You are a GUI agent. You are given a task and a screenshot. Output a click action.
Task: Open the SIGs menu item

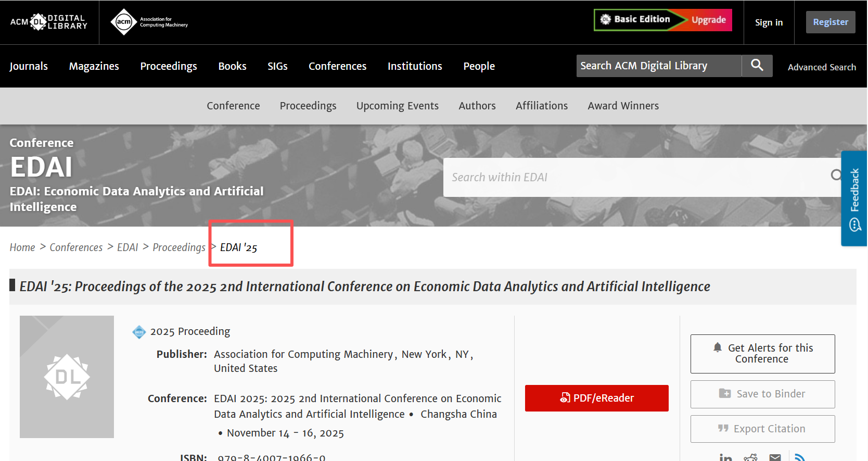pyautogui.click(x=277, y=66)
